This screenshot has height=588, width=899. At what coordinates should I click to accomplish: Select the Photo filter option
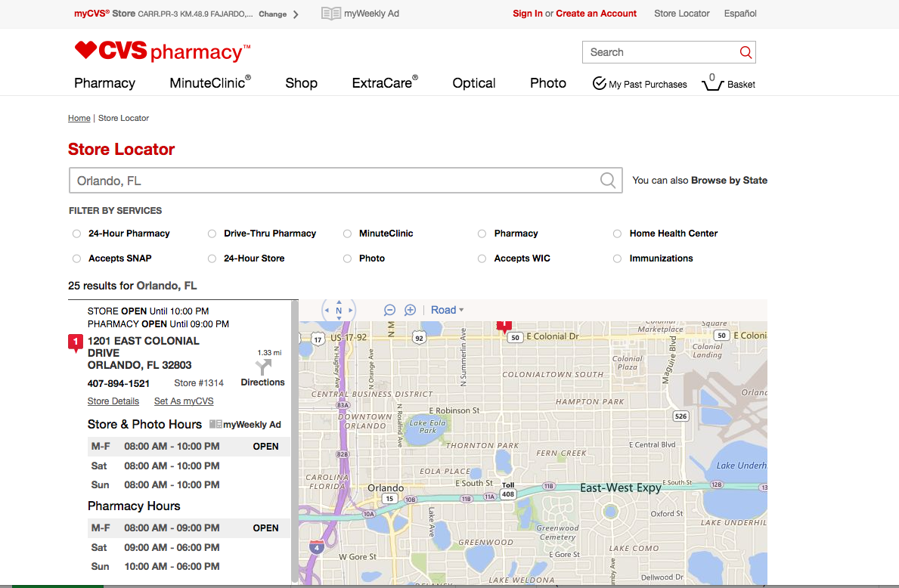pos(347,258)
